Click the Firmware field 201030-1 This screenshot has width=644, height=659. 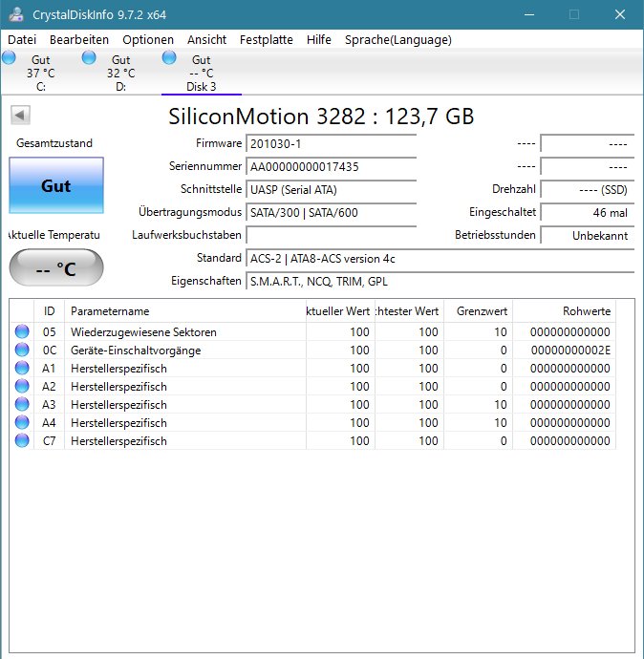coord(332,143)
